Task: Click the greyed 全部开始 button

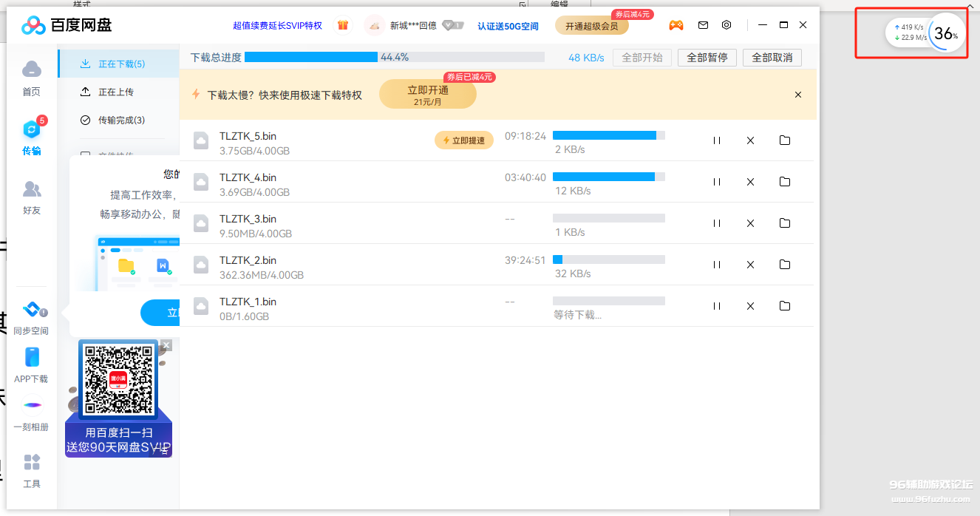Action: coord(642,58)
